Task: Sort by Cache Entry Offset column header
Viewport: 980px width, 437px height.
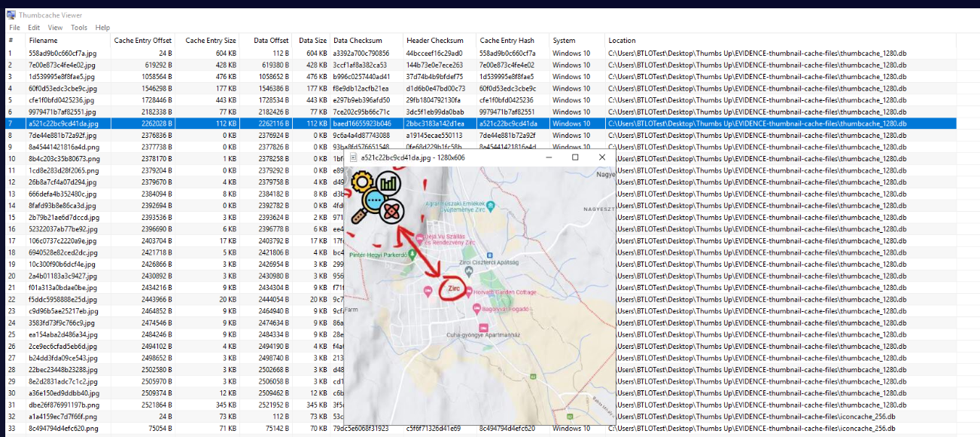Action: 142,41
